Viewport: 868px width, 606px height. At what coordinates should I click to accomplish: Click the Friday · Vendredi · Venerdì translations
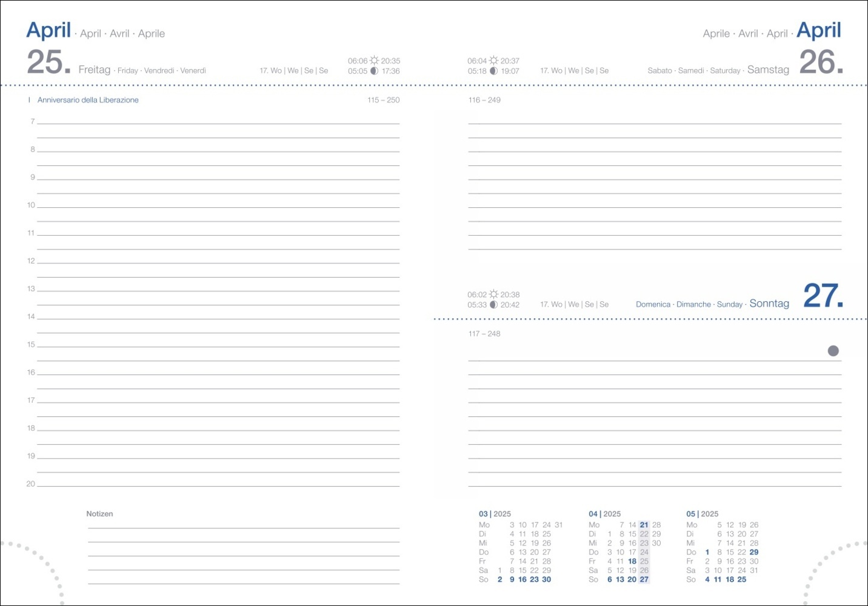click(x=162, y=71)
